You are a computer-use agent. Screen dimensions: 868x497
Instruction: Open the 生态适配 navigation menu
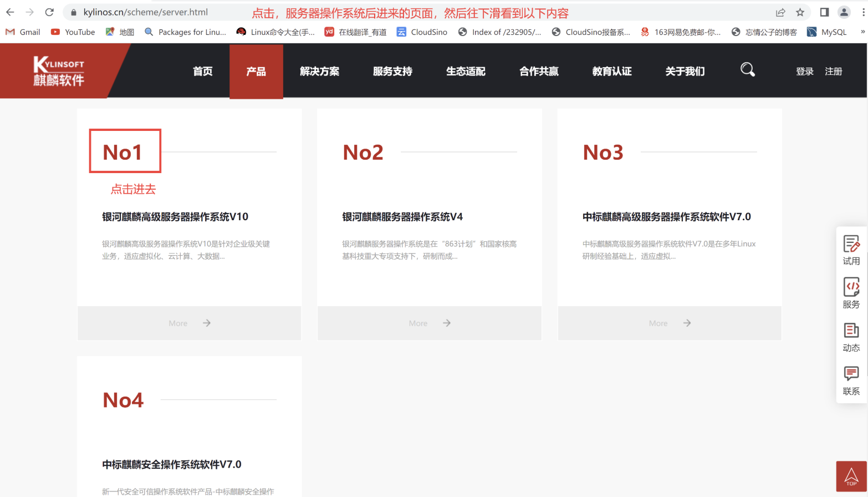coord(466,71)
